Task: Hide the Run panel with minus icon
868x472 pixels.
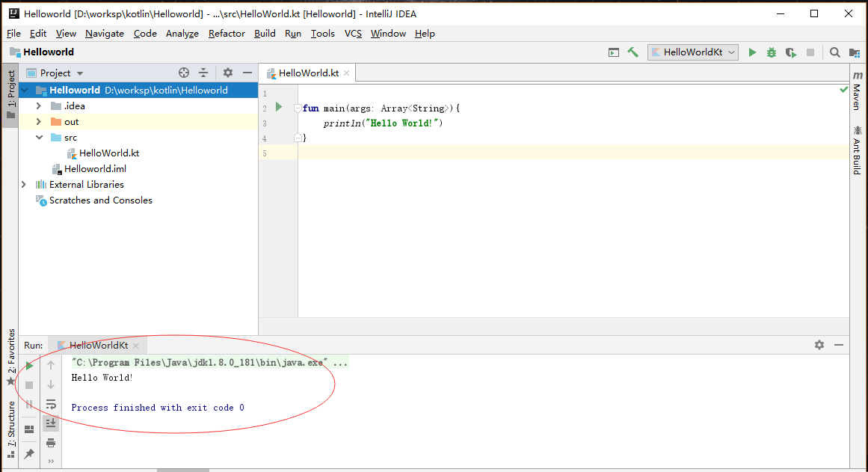Action: pos(839,345)
